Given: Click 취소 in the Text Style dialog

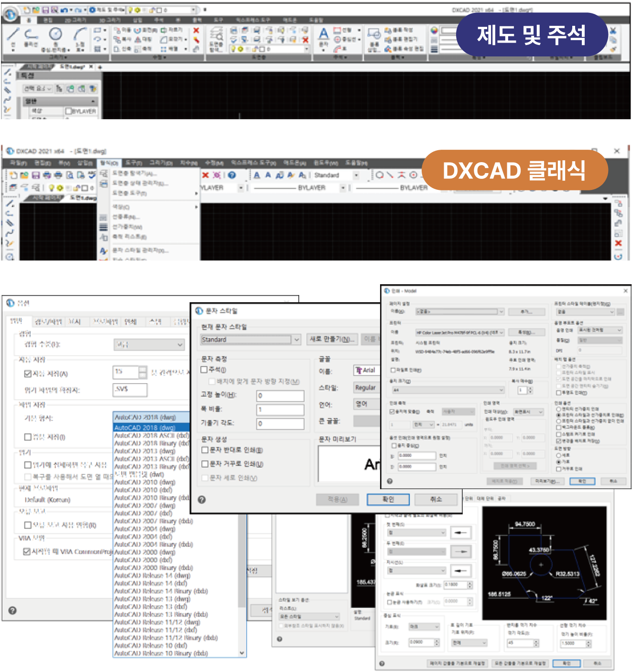Looking at the screenshot, I should 436,499.
